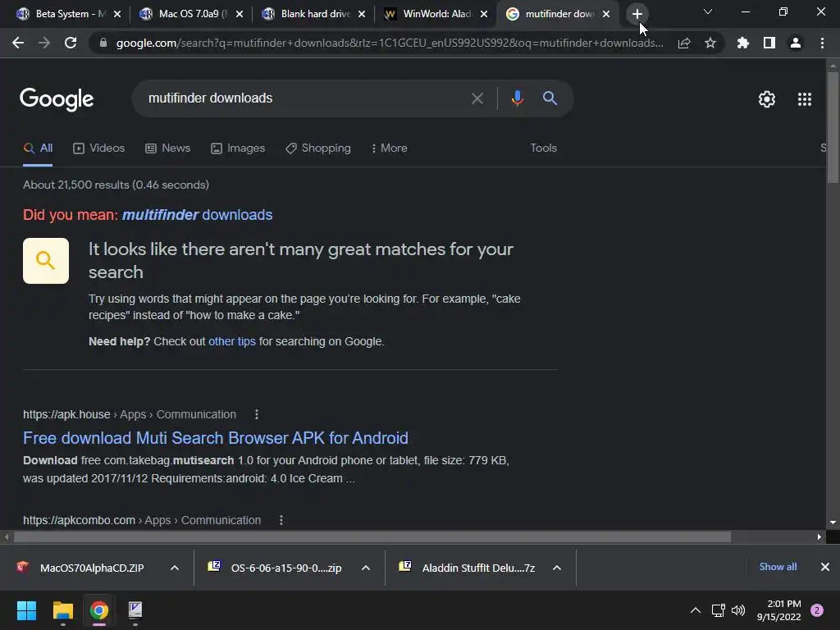Select the Videos results tab
The width and height of the screenshot is (840, 630).
click(98, 148)
